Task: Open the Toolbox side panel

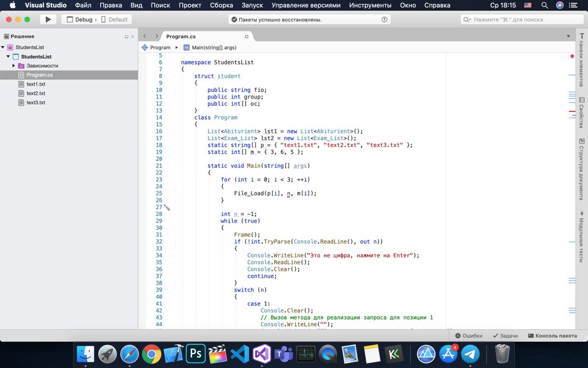Action: click(x=582, y=60)
